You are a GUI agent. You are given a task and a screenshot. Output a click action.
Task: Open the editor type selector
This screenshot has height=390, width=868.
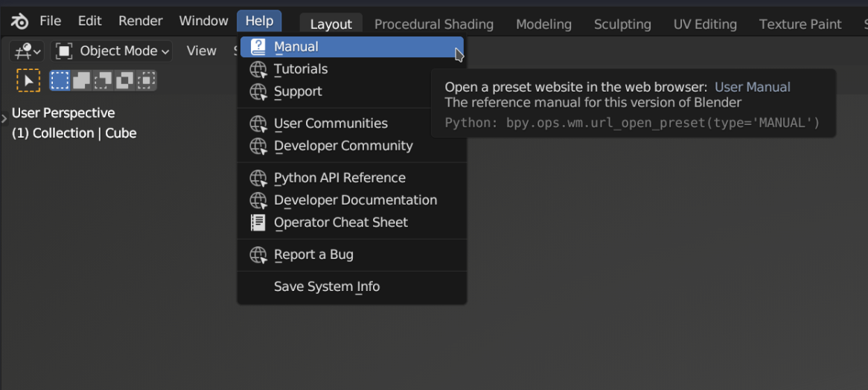coord(28,51)
